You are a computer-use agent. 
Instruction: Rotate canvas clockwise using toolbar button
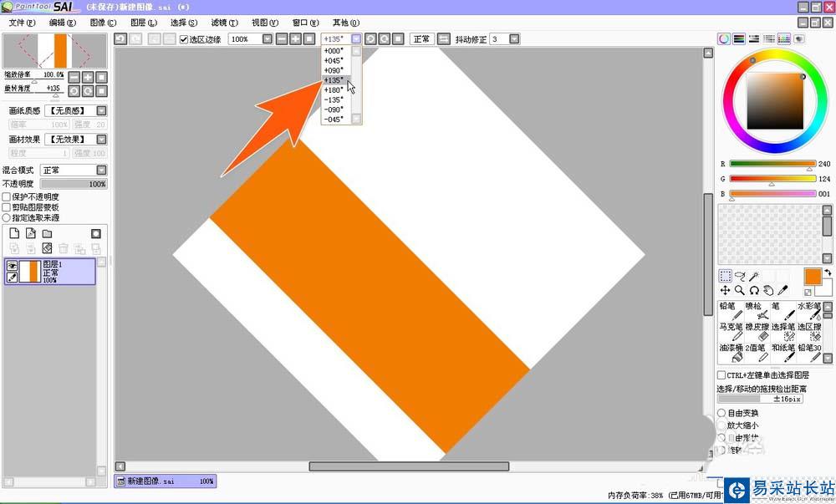click(x=385, y=39)
